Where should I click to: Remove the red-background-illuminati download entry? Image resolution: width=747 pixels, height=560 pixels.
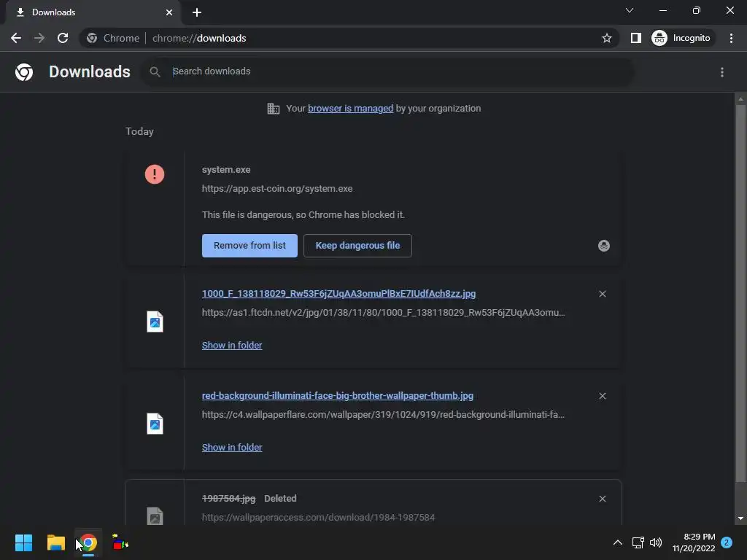(x=602, y=396)
